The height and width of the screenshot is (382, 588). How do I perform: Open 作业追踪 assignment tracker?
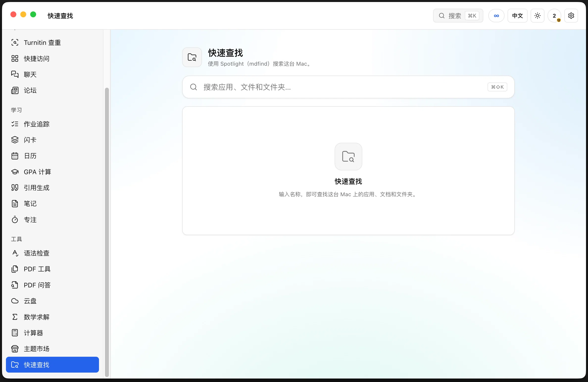pyautogui.click(x=52, y=124)
